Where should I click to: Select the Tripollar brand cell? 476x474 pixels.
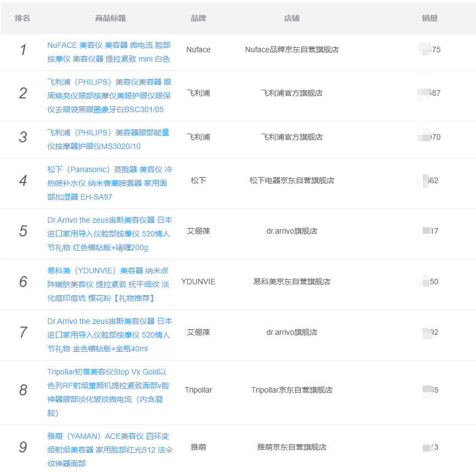coord(198,390)
